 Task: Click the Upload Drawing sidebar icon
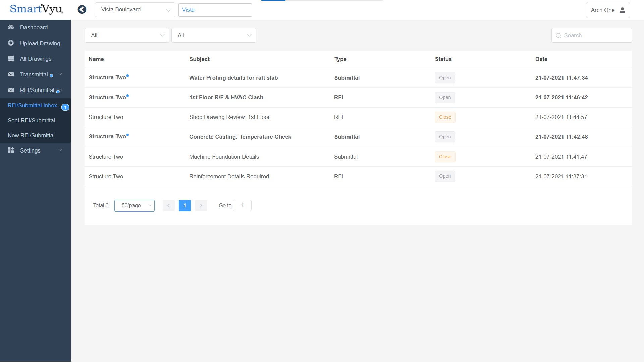11,43
